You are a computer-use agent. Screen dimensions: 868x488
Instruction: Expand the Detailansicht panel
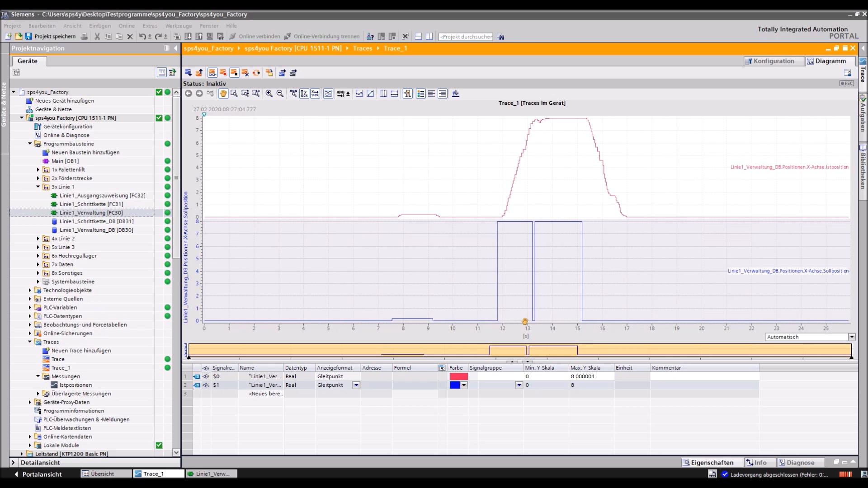13,463
